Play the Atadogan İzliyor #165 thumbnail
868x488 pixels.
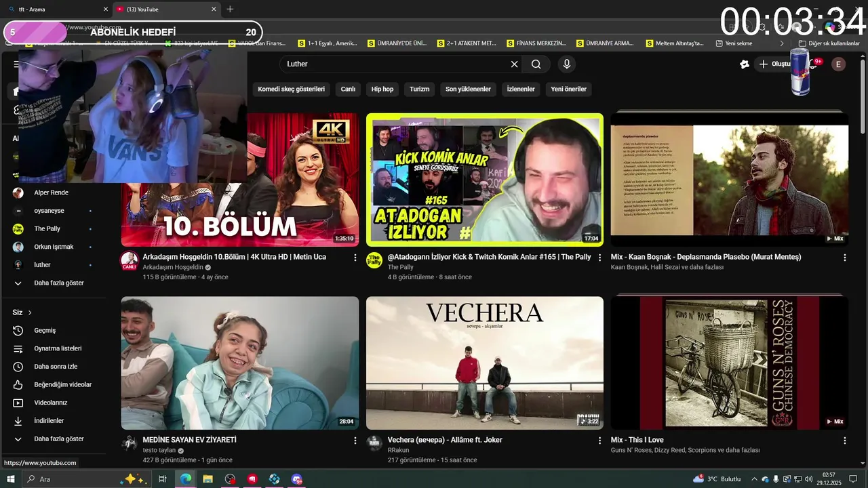pyautogui.click(x=485, y=180)
